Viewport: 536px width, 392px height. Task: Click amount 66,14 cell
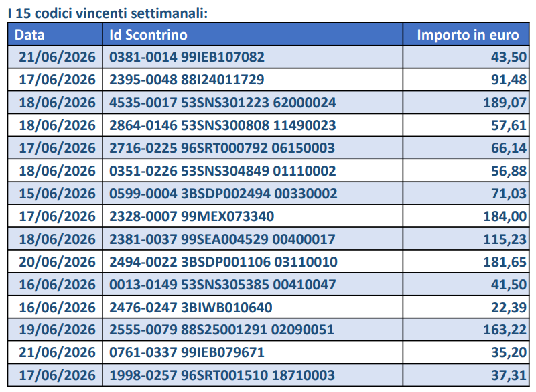coord(466,148)
